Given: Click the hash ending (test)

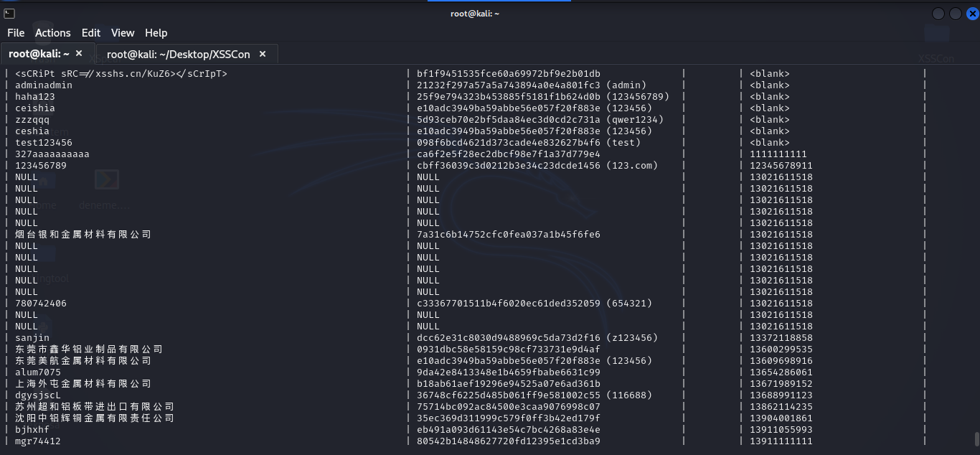Looking at the screenshot, I should point(529,143).
